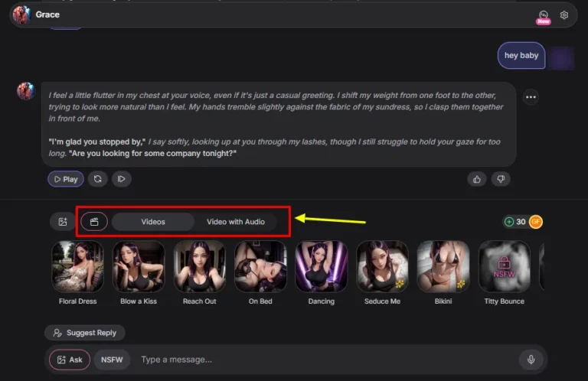This screenshot has height=381, width=588.
Task: Click the hey baby message bubble
Action: (x=521, y=55)
